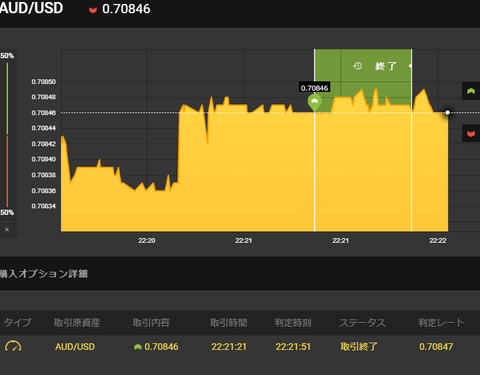Click the 取引原資産 column header

77,322
